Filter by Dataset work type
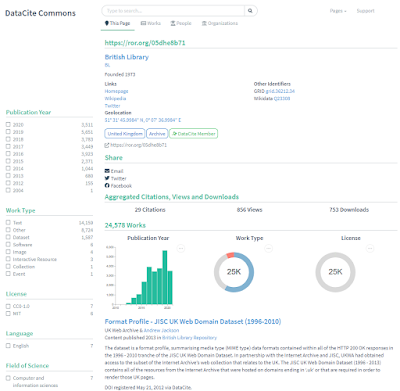This screenshot has width=400, height=391. (x=8, y=237)
